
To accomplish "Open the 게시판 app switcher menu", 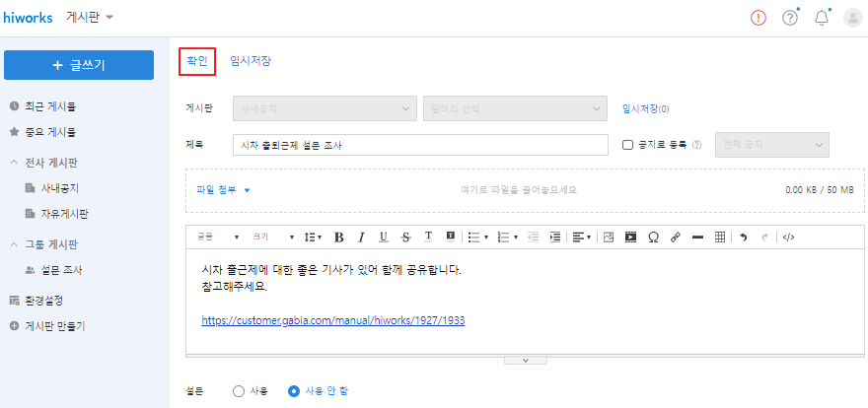I will coord(90,17).
